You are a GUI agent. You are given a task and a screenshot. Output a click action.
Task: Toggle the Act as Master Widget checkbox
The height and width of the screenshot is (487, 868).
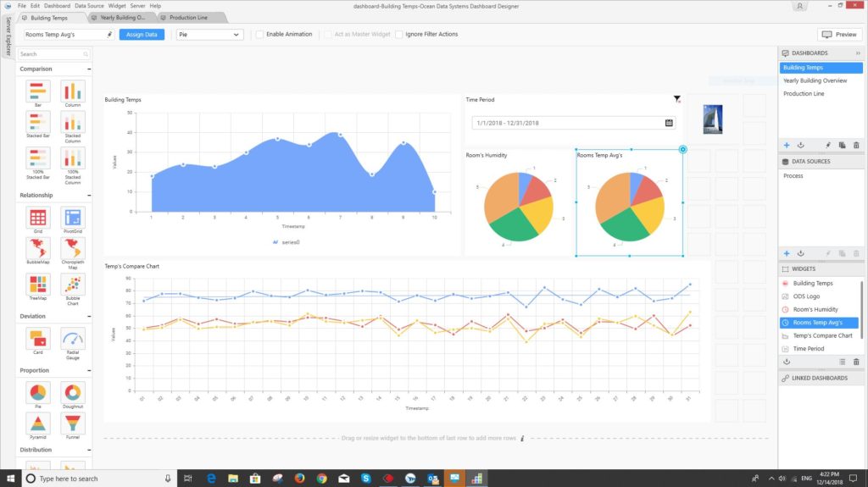click(x=328, y=35)
